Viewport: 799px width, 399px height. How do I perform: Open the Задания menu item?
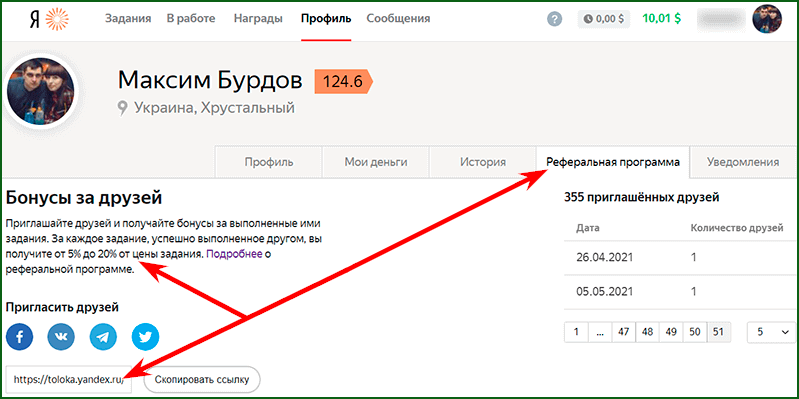128,19
